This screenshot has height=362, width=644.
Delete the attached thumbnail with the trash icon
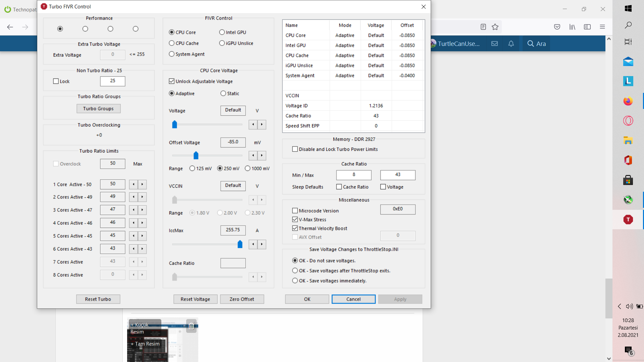[x=191, y=326]
